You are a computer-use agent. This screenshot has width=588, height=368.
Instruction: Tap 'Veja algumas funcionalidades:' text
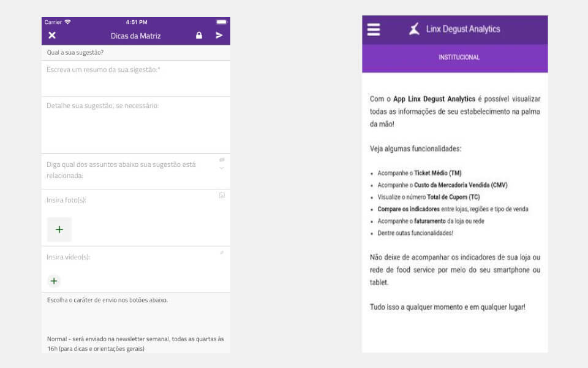coord(415,148)
